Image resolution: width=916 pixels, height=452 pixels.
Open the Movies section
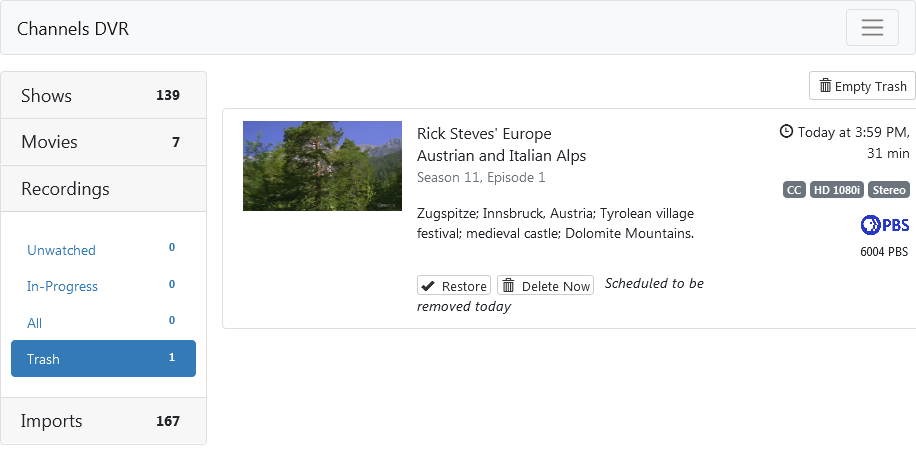click(104, 142)
